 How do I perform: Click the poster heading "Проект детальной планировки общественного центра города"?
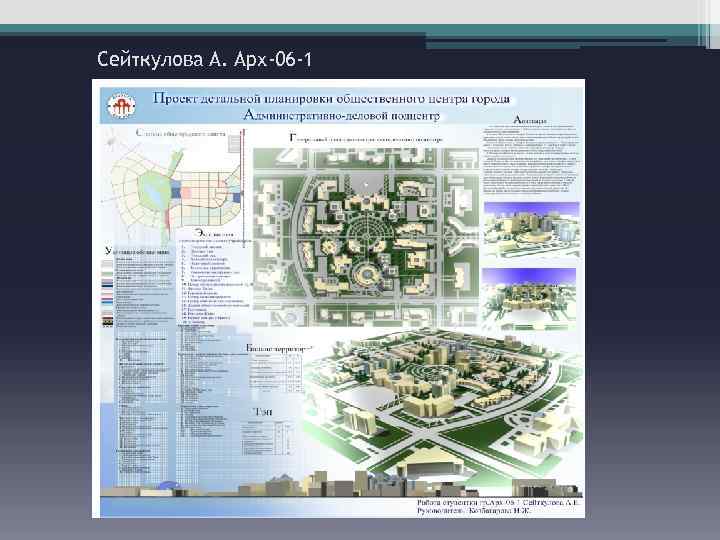point(331,98)
